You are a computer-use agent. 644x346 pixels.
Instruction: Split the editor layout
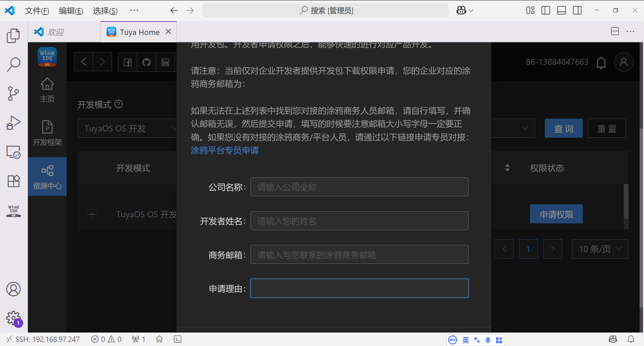615,31
